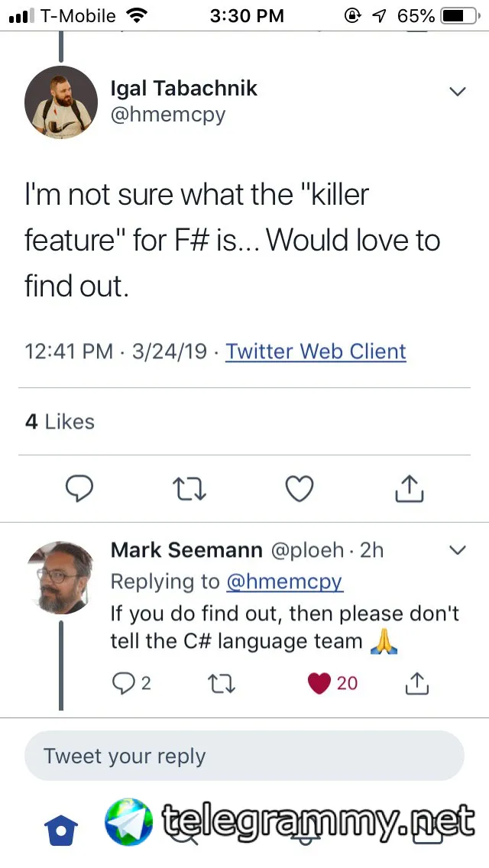The width and height of the screenshot is (489, 868).
Task: Open Mark Seemann's profile picture
Action: pyautogui.click(x=60, y=578)
